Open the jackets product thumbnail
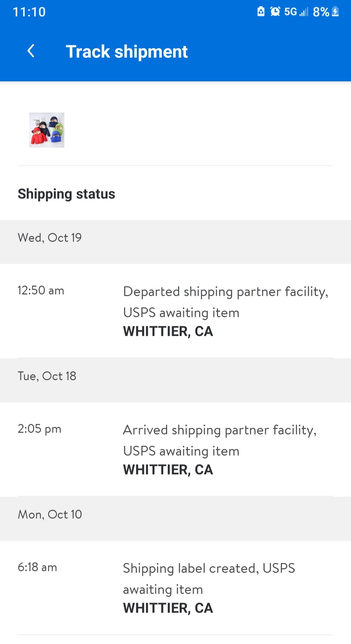 (x=47, y=130)
